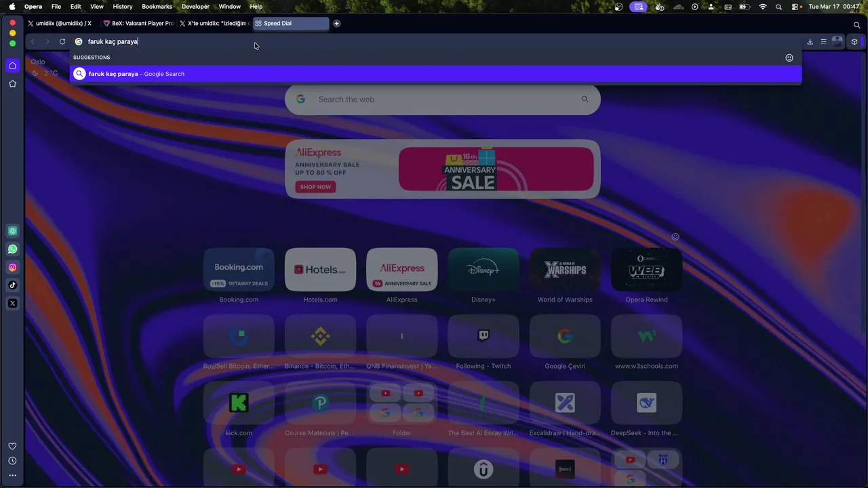The height and width of the screenshot is (488, 868).
Task: Select 'faruk kaç paraya - Google Search' suggestion
Action: pyautogui.click(x=435, y=74)
